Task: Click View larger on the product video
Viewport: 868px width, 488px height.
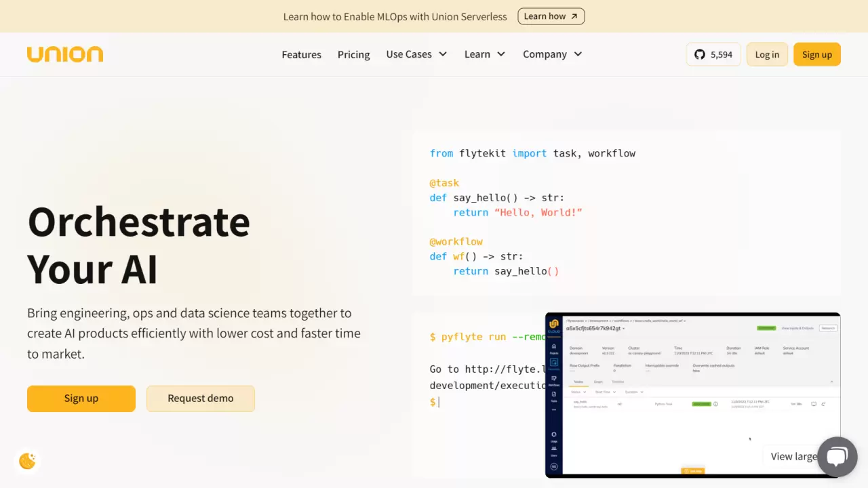Action: pyautogui.click(x=793, y=456)
